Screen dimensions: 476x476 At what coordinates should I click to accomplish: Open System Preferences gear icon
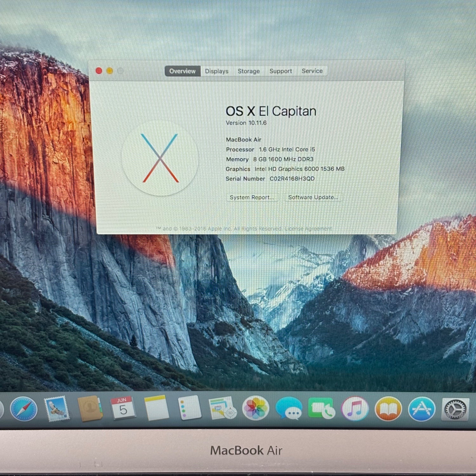(455, 409)
